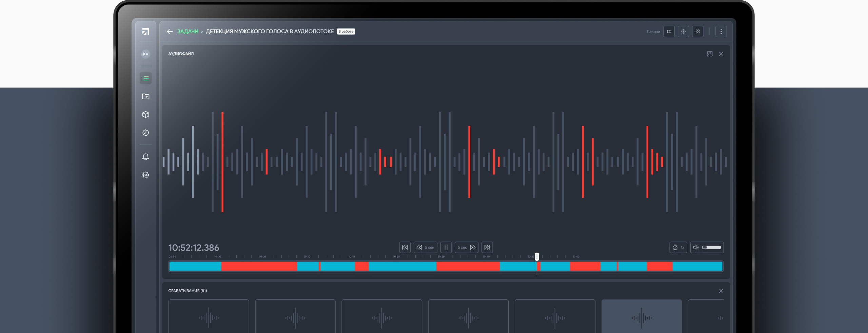
Task: Open the three-dot more options menu
Action: pos(721,32)
